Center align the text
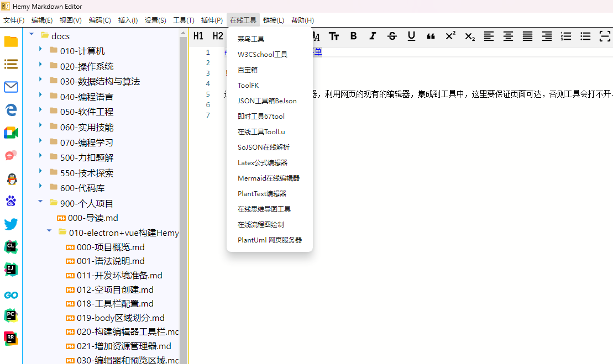 pos(508,36)
